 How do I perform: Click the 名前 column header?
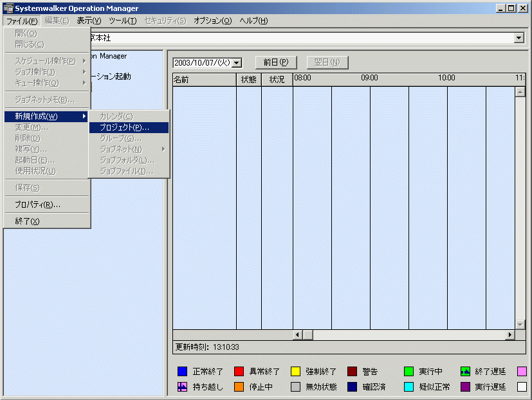pos(205,80)
